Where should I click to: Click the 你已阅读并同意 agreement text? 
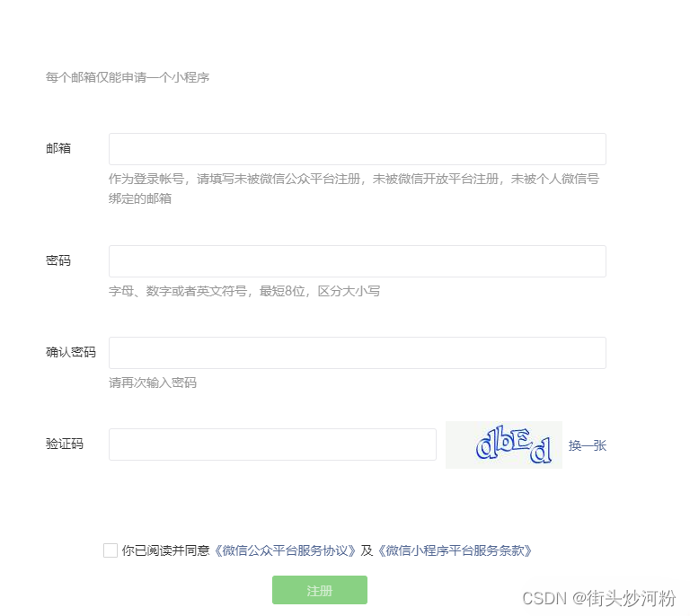pos(166,550)
